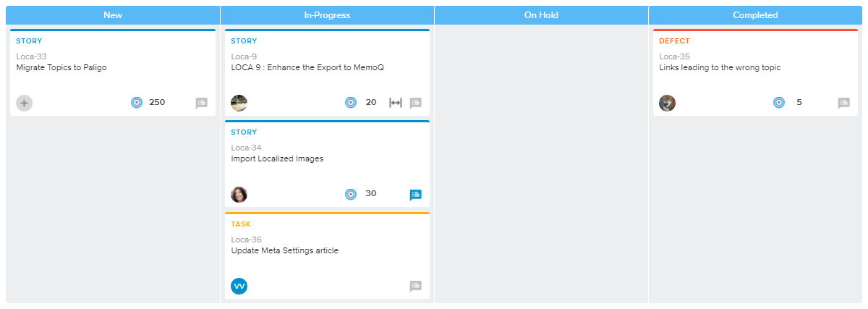Click the VV assignee avatar on Loca-36
This screenshot has height=309, width=868.
[239, 286]
